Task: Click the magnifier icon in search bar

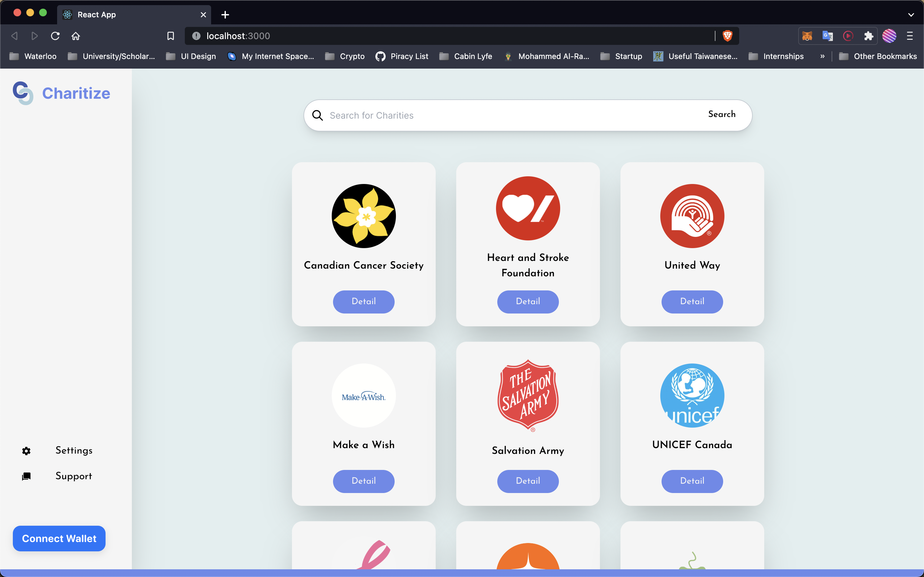Action: [x=317, y=115]
